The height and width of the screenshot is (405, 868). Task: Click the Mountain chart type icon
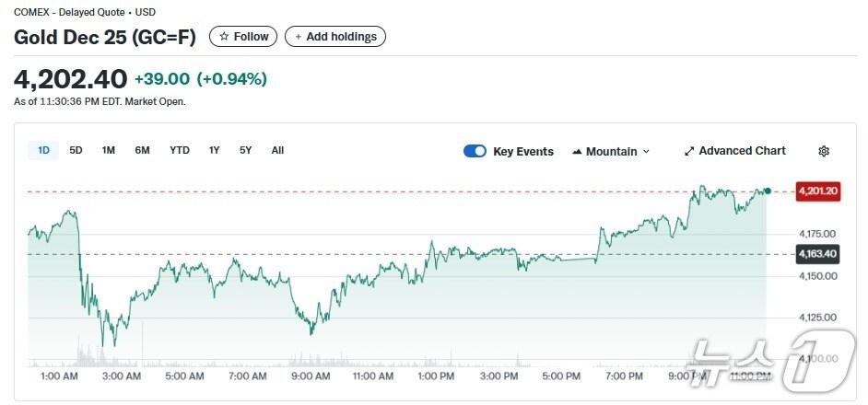tap(577, 151)
